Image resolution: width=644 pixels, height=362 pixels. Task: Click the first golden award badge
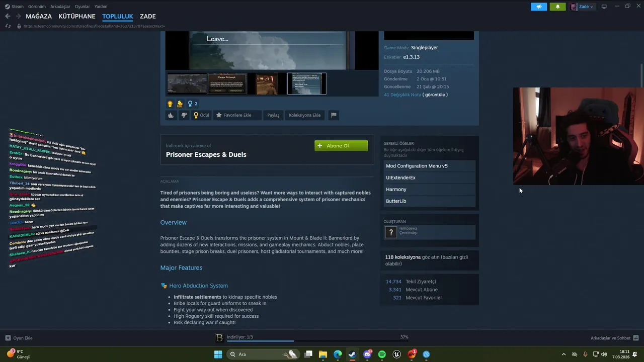tap(170, 104)
